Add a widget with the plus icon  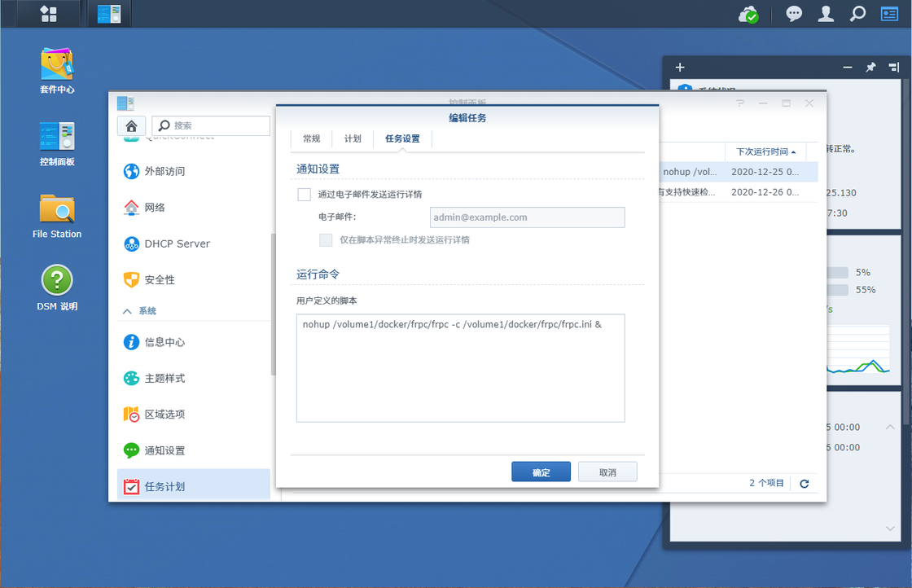tap(680, 68)
